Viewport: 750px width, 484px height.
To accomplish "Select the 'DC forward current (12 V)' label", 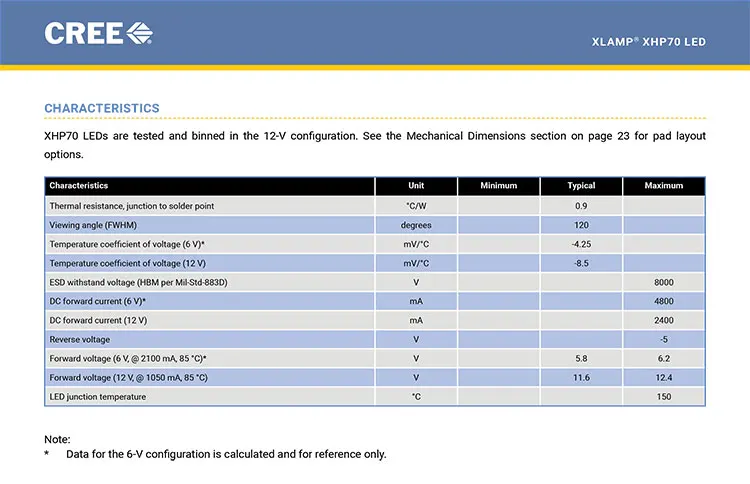I will (x=98, y=320).
